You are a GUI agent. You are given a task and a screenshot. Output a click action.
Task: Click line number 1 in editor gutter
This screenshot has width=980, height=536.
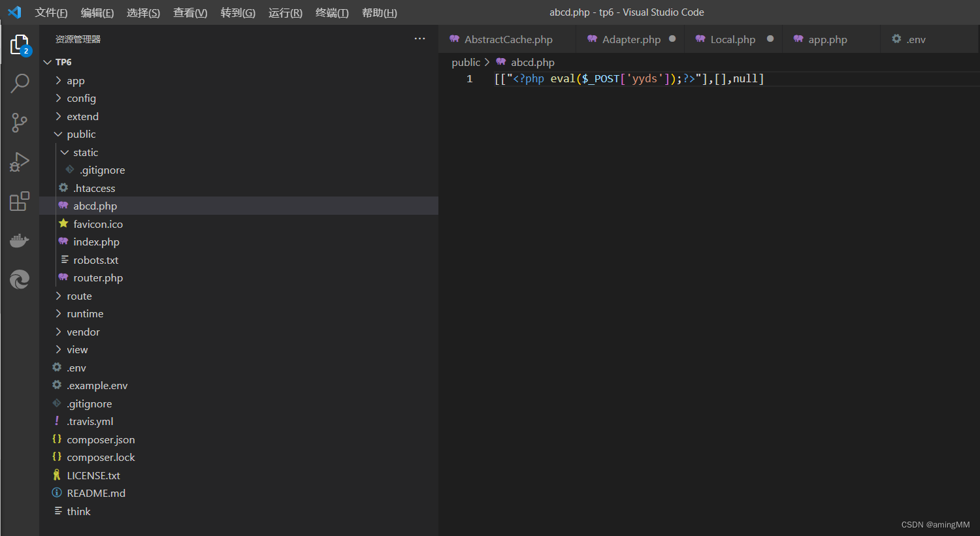pos(469,78)
